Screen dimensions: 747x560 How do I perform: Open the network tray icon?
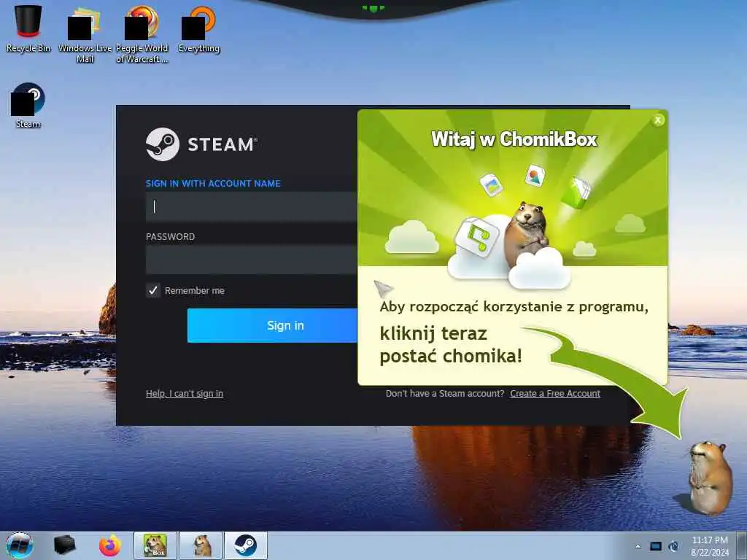pyautogui.click(x=656, y=546)
